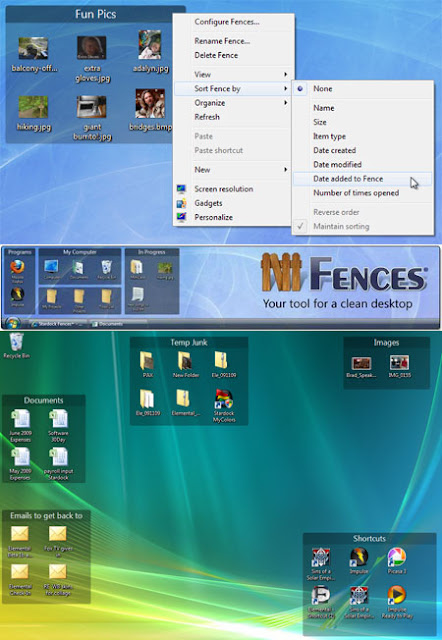The image size is (442, 640).
Task: Click the Temp Junk fence title
Action: [x=189, y=342]
